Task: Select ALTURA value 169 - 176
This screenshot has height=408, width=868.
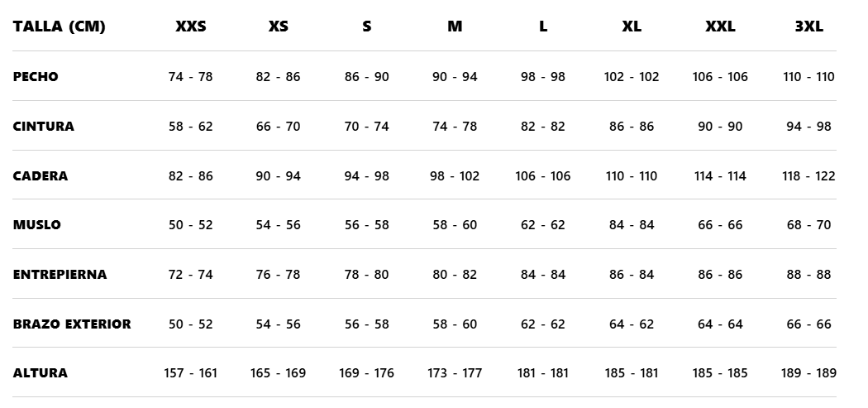Action: pyautogui.click(x=366, y=373)
